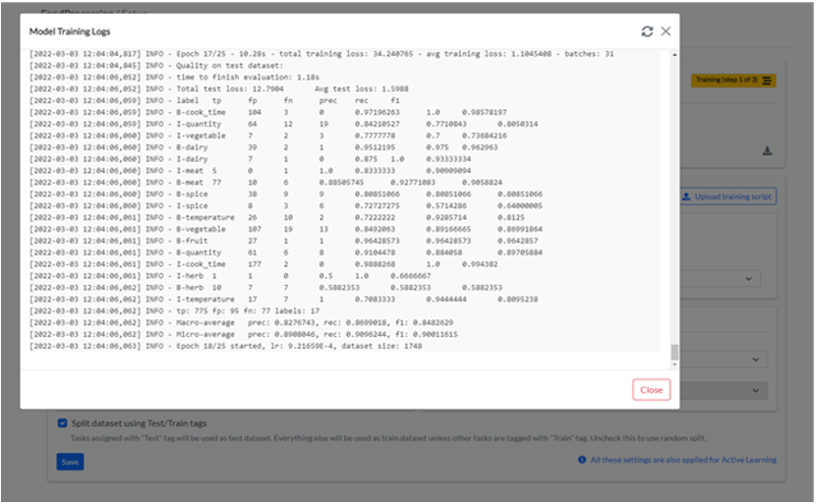Select the I-herb metrics row

click(230, 276)
